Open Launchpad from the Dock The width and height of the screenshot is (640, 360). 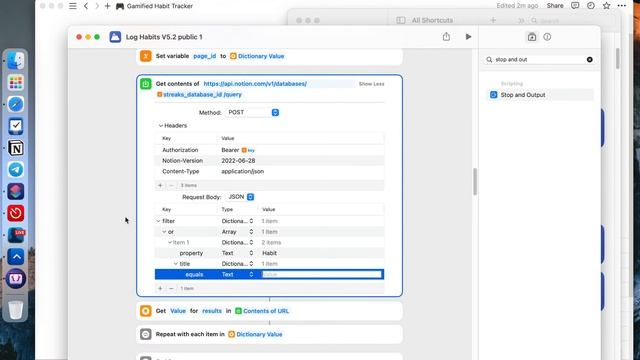pyautogui.click(x=16, y=83)
